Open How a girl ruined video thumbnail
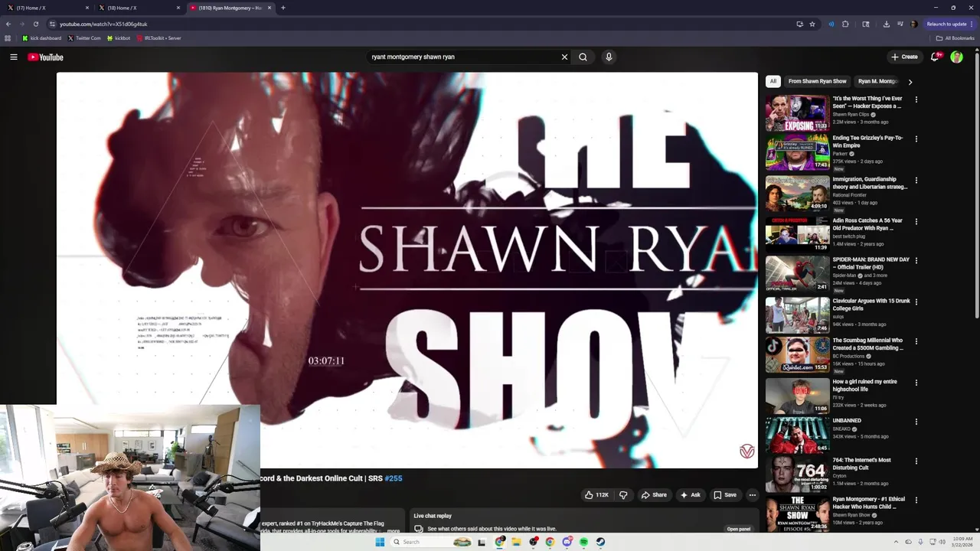980x551 pixels. 797,396
